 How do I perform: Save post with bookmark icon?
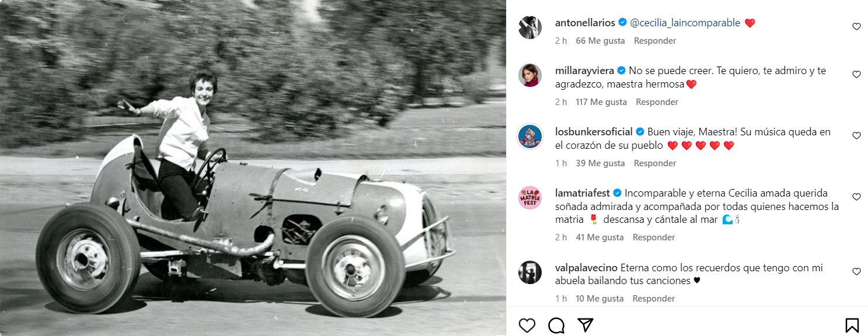(x=852, y=325)
